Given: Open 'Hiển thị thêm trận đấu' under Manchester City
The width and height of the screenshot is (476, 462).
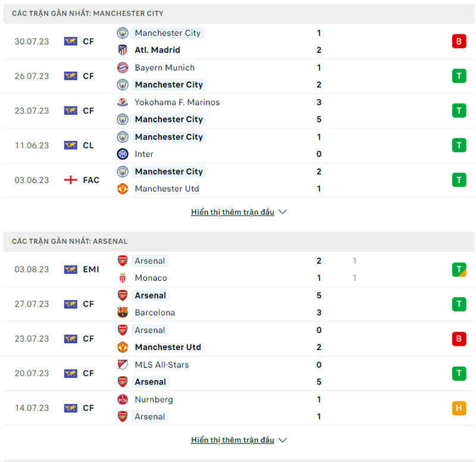Looking at the screenshot, I should 233,212.
